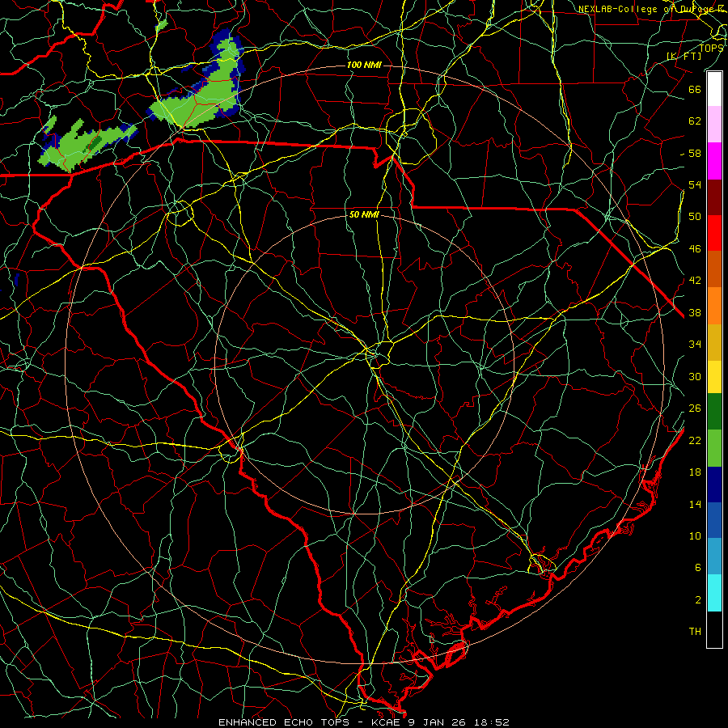This screenshot has width=728, height=728.
Task: Select the light green legend swatch
Action: 714,447
